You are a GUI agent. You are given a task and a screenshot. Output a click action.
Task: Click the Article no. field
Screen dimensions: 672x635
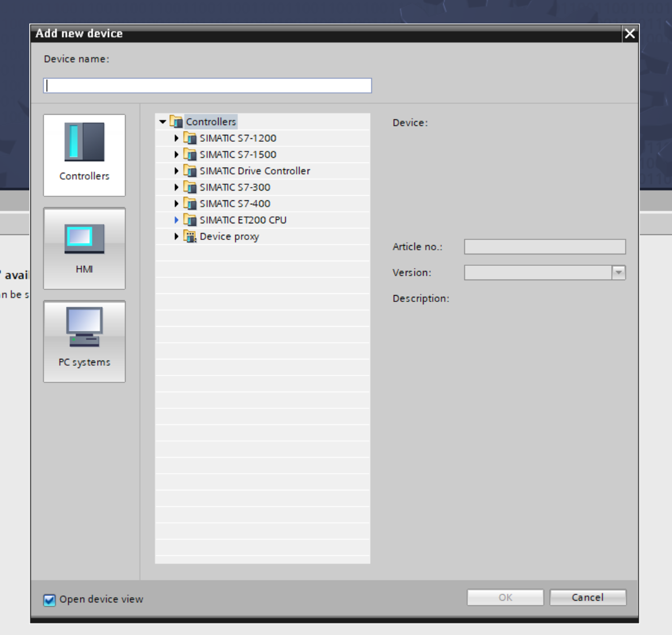[545, 246]
